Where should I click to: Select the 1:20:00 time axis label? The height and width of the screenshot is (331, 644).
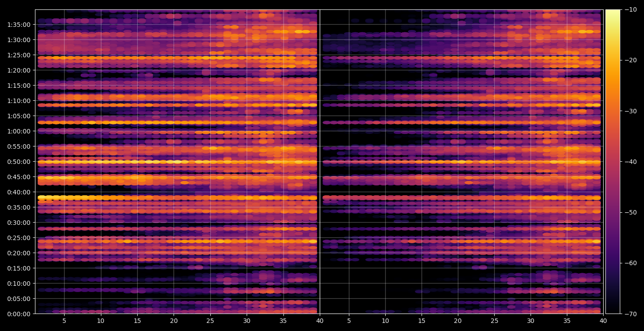(19, 70)
